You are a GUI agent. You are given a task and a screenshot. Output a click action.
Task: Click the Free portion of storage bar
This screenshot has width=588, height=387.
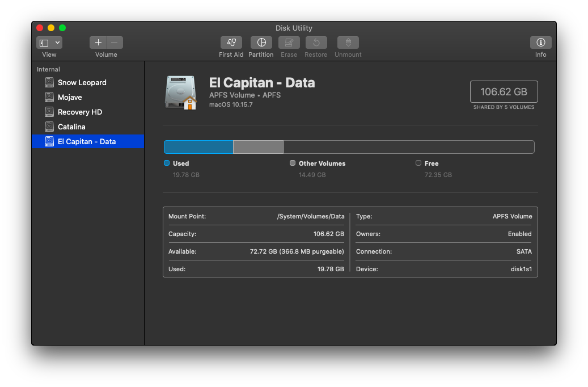409,147
